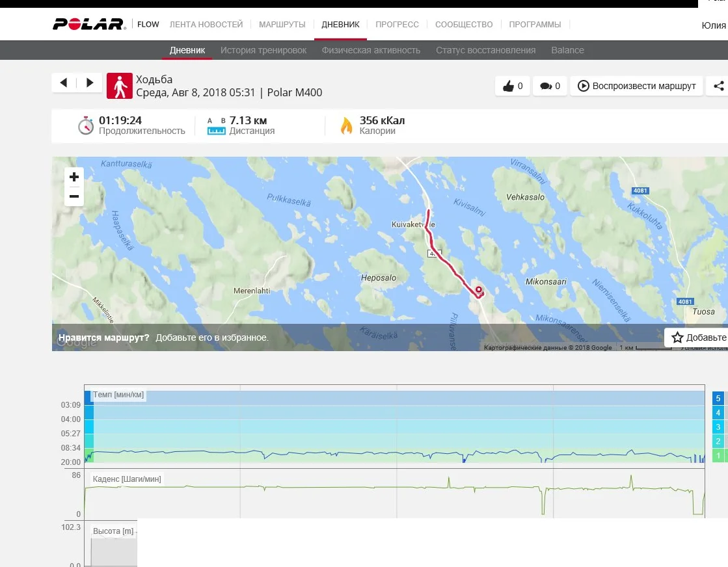
Task: Click the 7.13 км distance value
Action: pos(248,121)
